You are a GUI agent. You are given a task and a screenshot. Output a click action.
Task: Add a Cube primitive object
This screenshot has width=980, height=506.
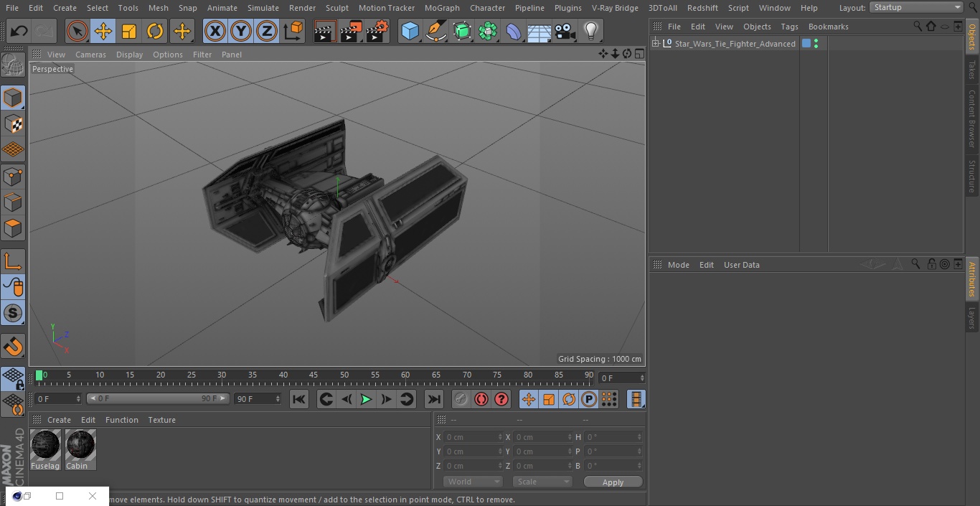pyautogui.click(x=410, y=31)
